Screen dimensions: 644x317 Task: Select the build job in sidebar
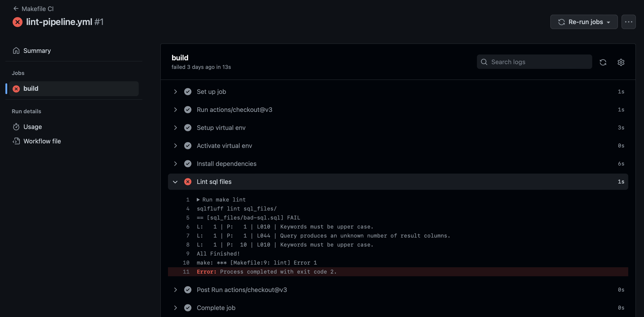pos(74,88)
